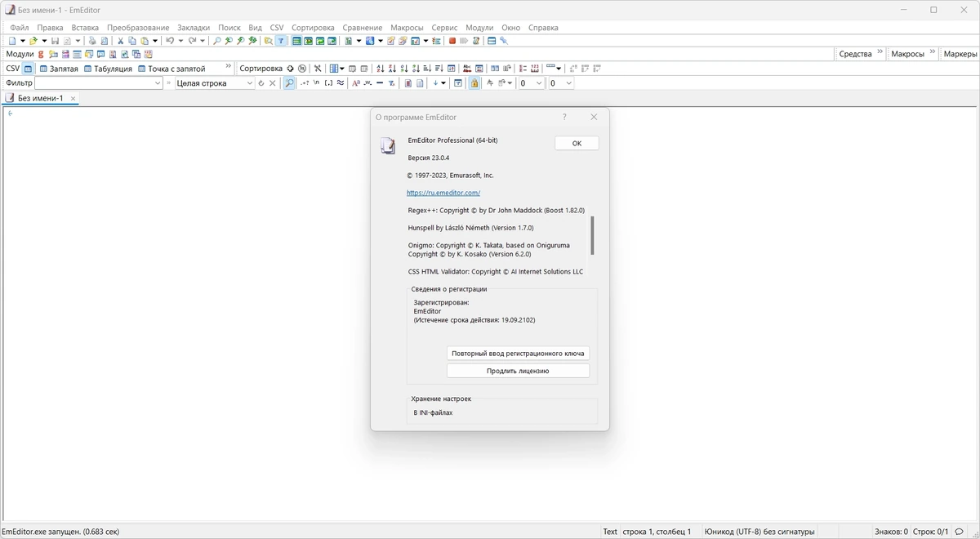Viewport: 980px width, 539px height.
Task: Expand the New file dropdown arrow
Action: coord(22,41)
